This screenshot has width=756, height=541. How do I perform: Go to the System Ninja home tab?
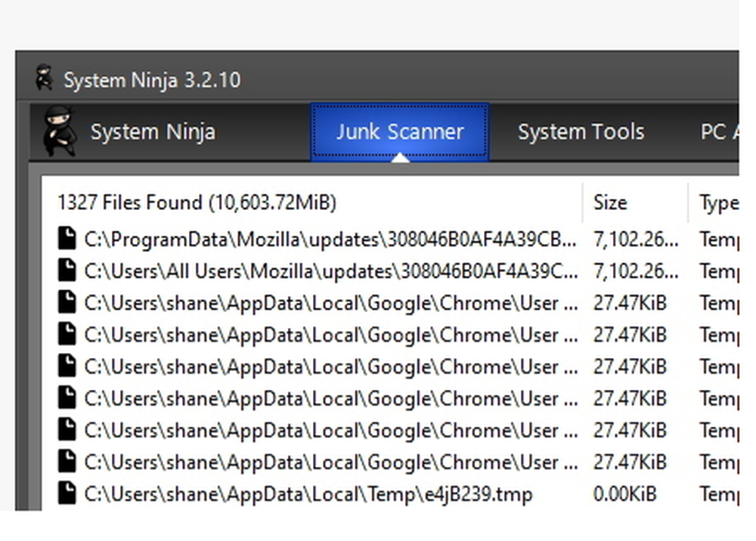(x=153, y=132)
